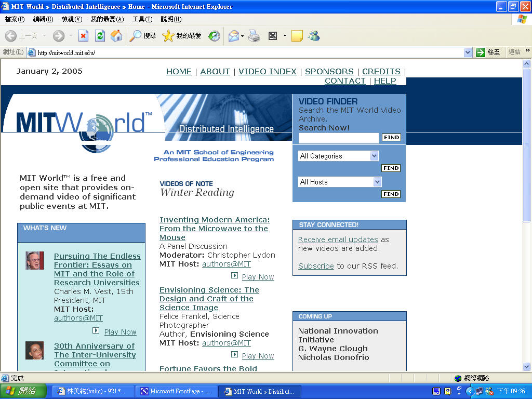Open the Back button history dropdown arrow
The width and height of the screenshot is (532, 399).
(x=44, y=36)
